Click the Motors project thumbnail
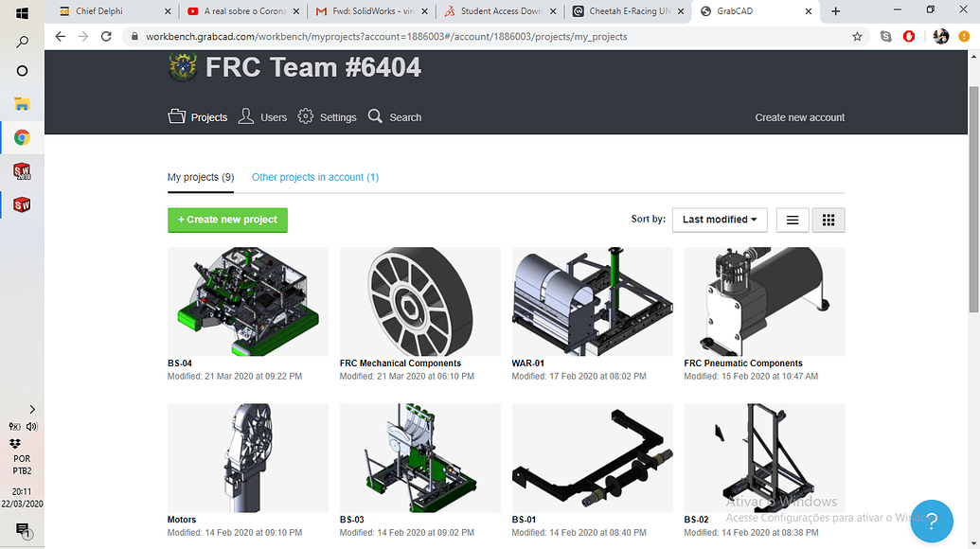Viewport: 980px width, 549px height. [248, 458]
